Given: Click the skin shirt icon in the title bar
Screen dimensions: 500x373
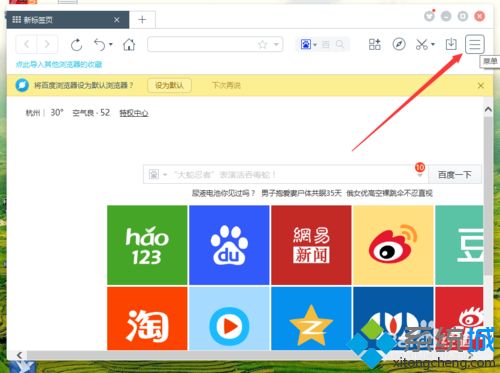Looking at the screenshot, I should pos(429,16).
